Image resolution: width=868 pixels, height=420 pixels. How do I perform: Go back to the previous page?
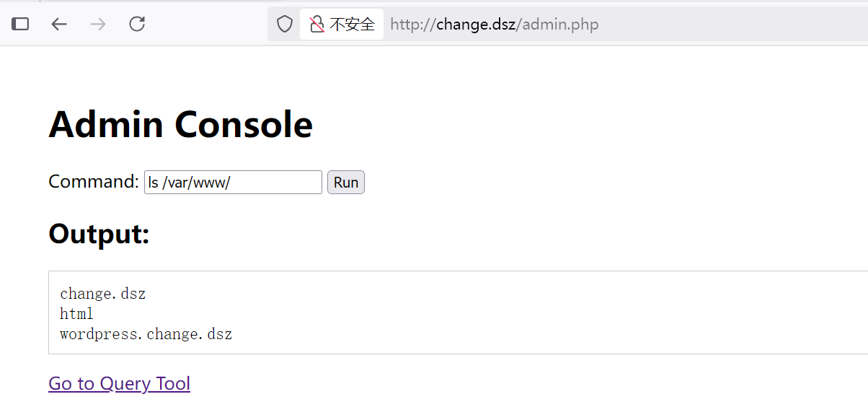[59, 25]
